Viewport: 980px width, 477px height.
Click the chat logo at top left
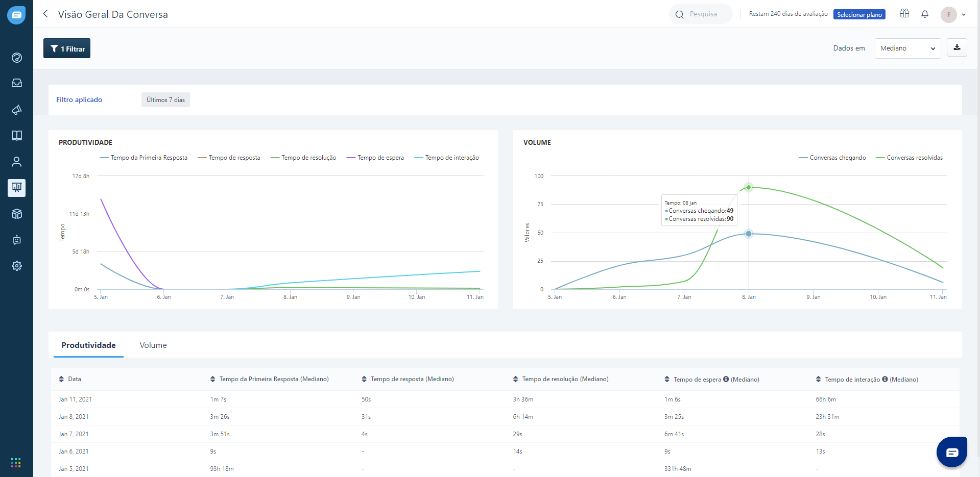tap(16, 15)
